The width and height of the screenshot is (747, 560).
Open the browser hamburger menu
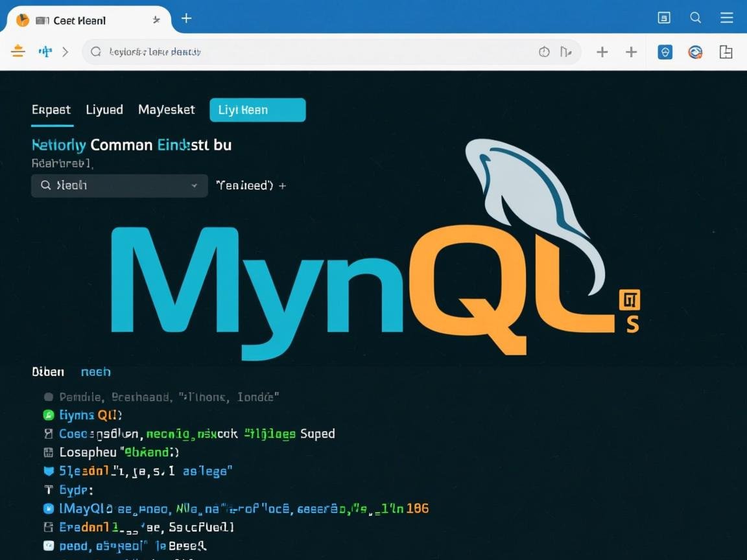(726, 17)
